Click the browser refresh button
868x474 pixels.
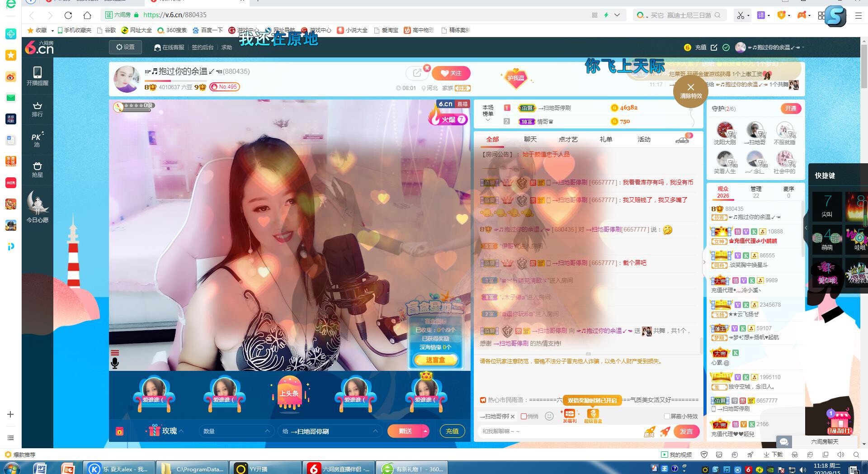(68, 15)
